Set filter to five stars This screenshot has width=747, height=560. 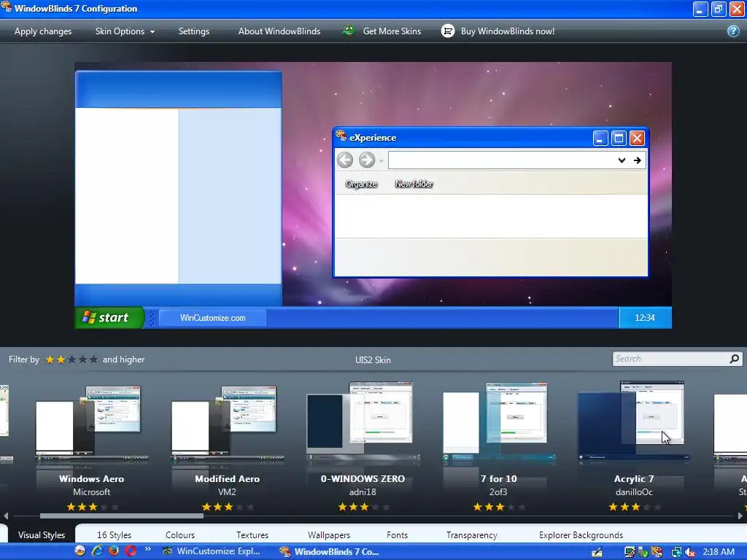tap(93, 359)
